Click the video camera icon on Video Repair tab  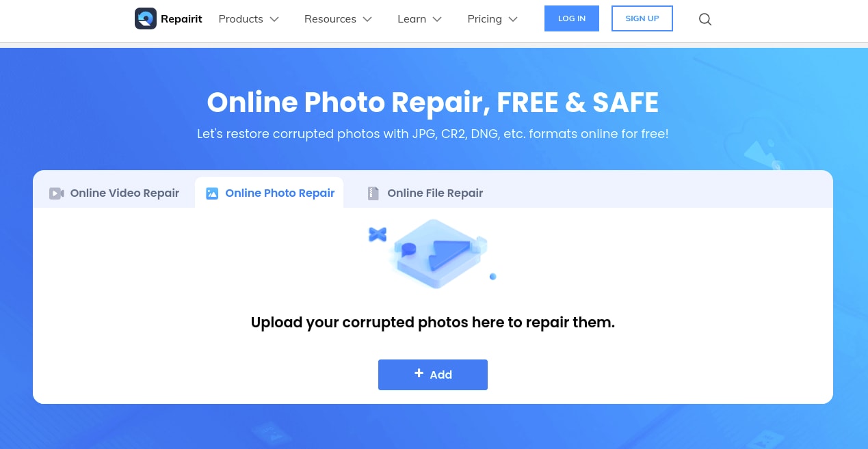tap(56, 193)
